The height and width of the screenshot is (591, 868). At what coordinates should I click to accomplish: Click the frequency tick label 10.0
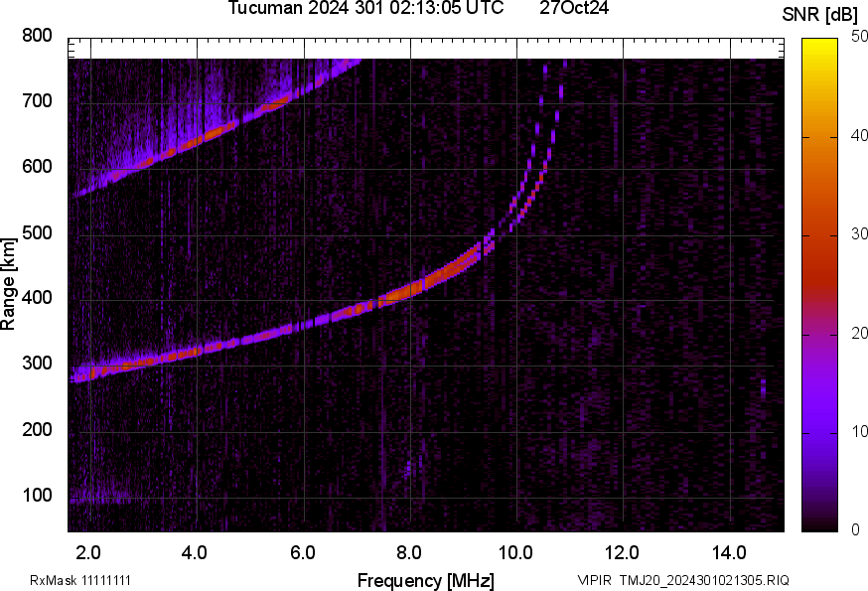pos(515,553)
